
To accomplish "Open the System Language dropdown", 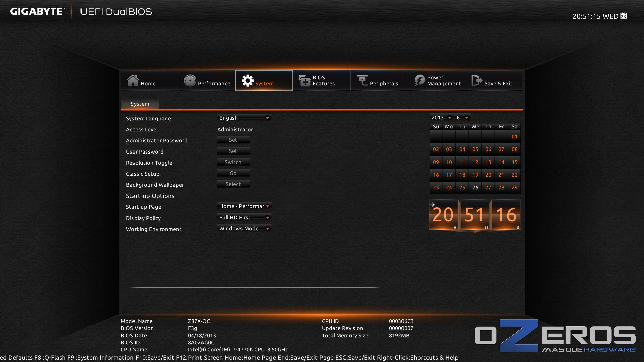I will (x=244, y=118).
